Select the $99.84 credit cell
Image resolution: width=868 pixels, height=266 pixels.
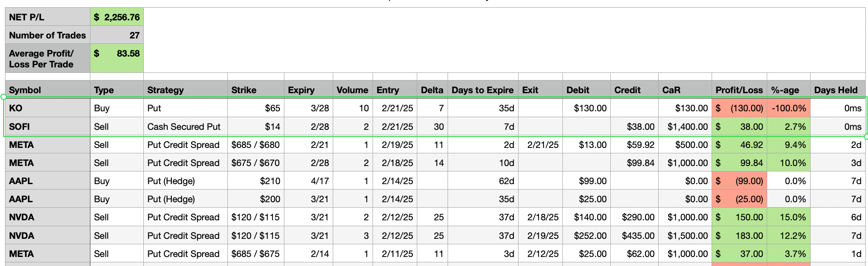click(x=634, y=163)
